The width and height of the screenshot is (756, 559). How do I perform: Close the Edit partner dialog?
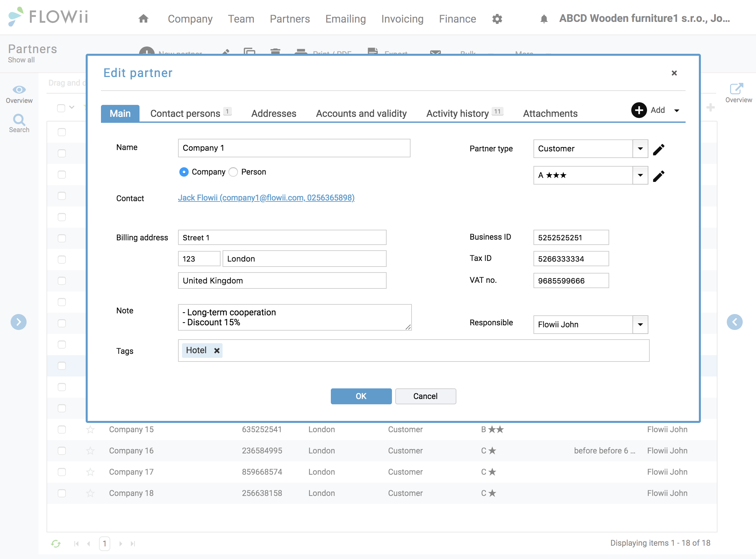(674, 73)
